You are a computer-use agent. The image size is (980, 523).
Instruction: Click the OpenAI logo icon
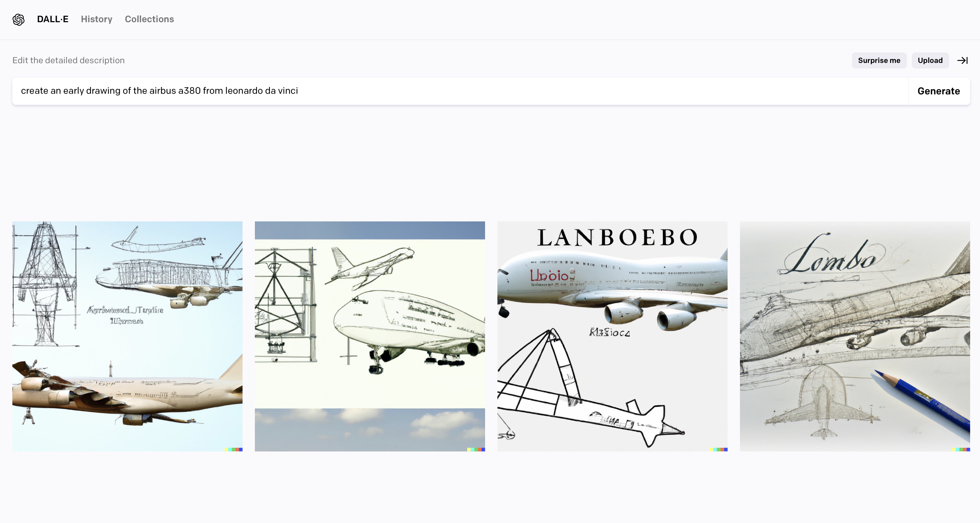(x=18, y=19)
